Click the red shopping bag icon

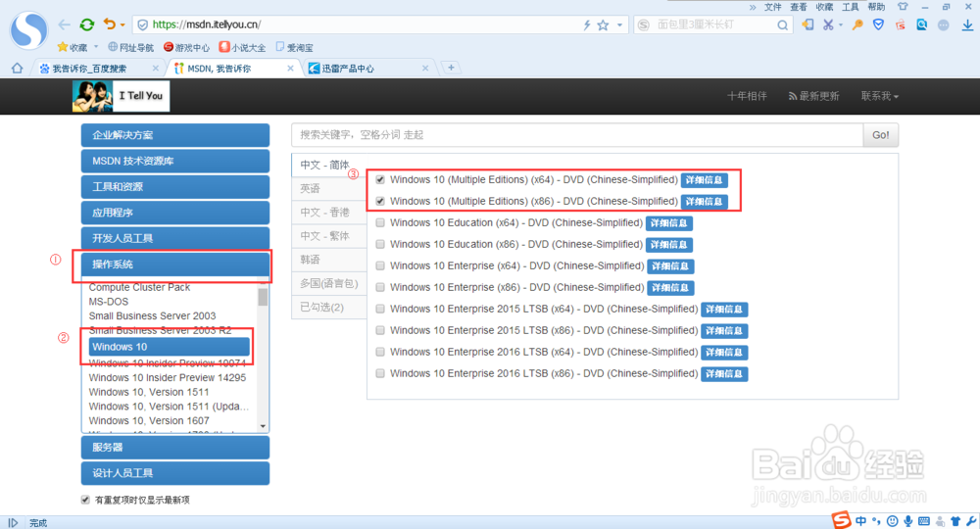900,24
